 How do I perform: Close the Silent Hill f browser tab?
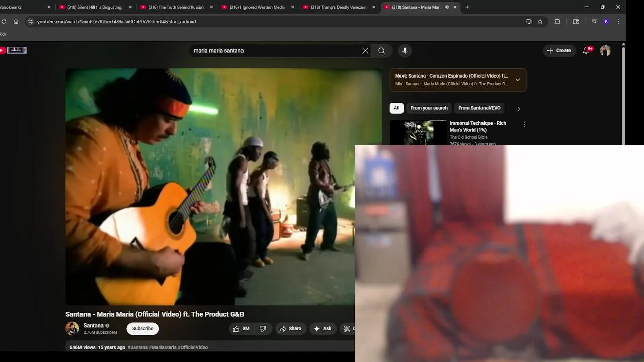(130, 7)
